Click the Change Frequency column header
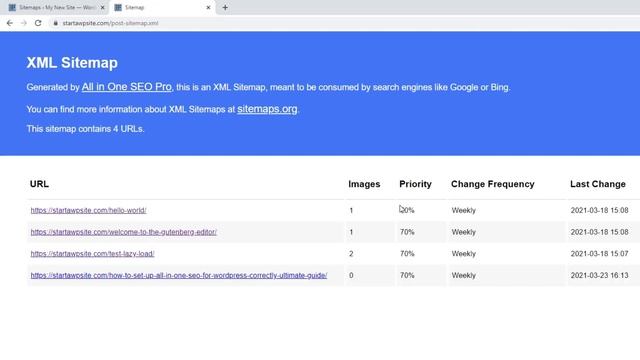 pos(493,184)
